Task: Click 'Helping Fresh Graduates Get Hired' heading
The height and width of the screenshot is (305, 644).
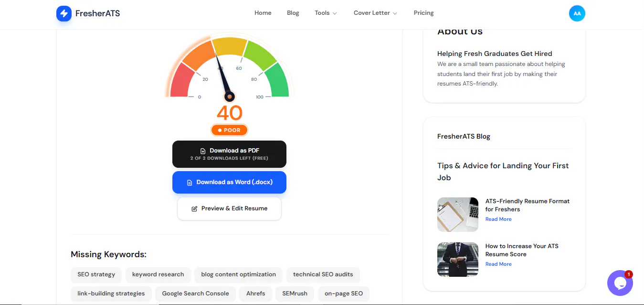Action: click(x=495, y=54)
